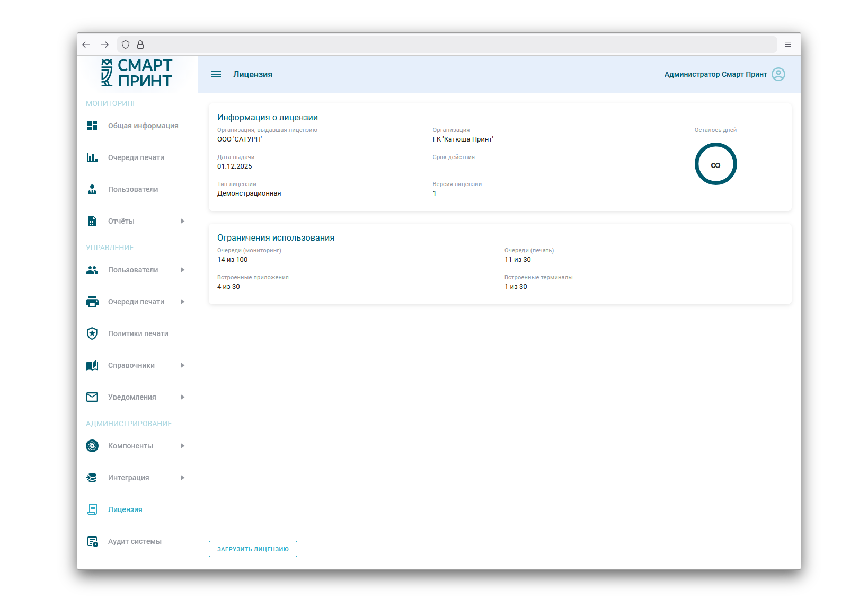This screenshot has height=616, width=868.
Task: Click the Отчёты document icon
Action: [x=92, y=221]
